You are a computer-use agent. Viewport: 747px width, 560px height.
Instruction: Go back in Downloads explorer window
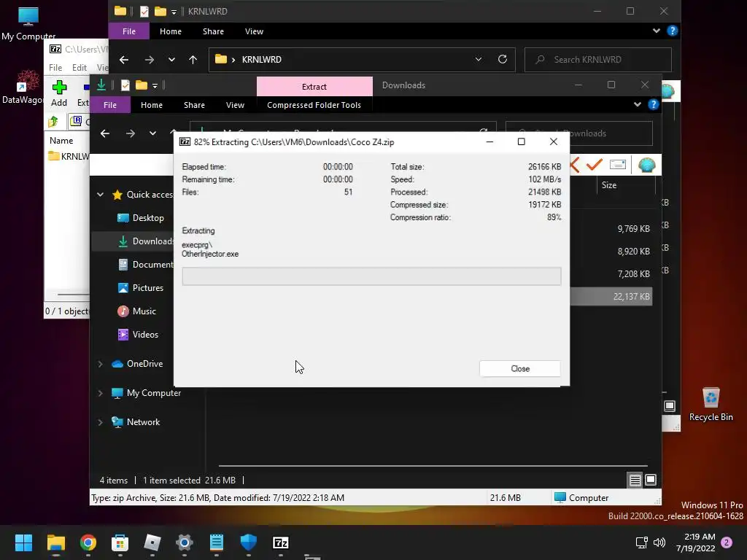pos(105,133)
